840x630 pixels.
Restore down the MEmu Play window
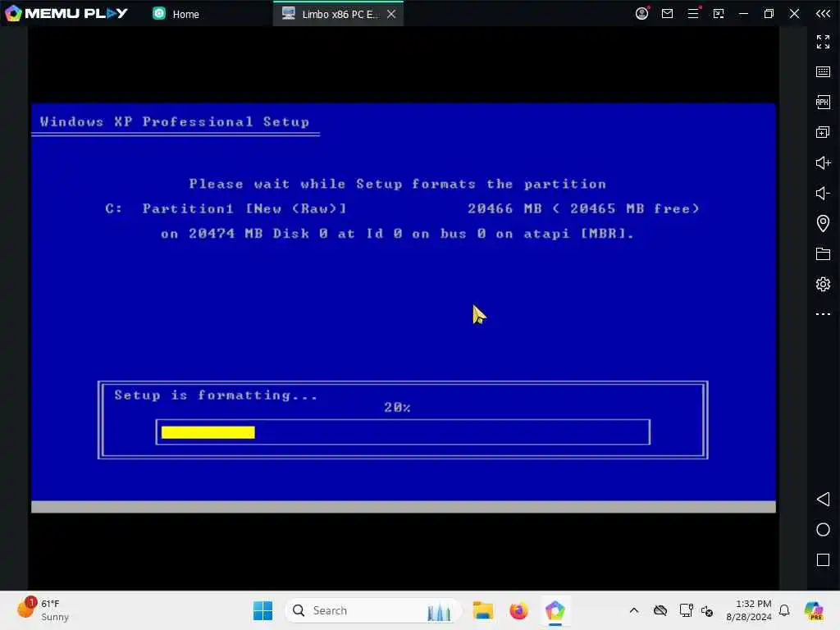pos(769,13)
